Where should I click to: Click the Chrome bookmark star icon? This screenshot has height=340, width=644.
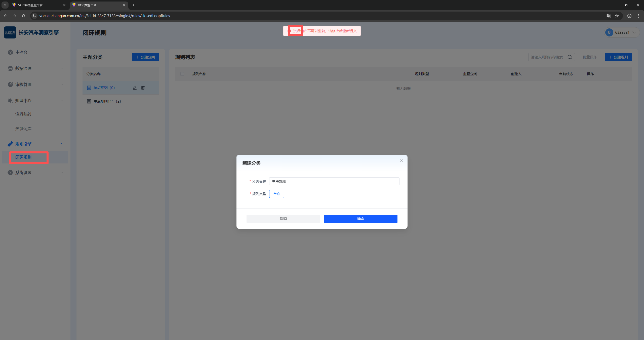pos(617,16)
